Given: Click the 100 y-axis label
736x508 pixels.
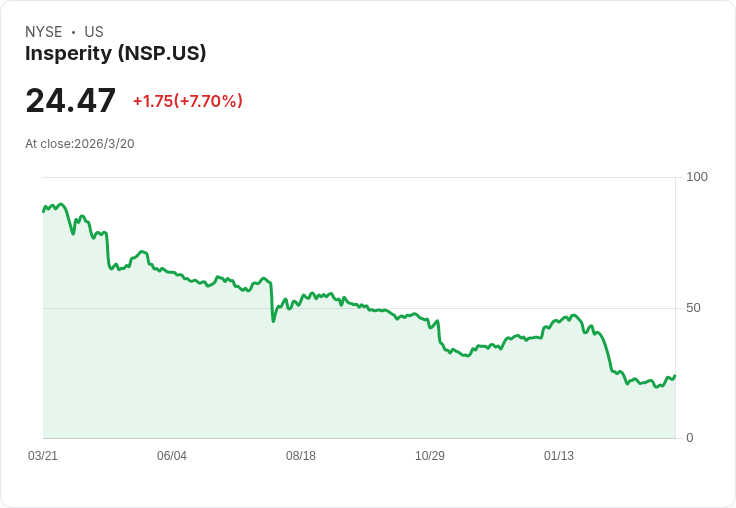Looking at the screenshot, I should click(x=697, y=177).
